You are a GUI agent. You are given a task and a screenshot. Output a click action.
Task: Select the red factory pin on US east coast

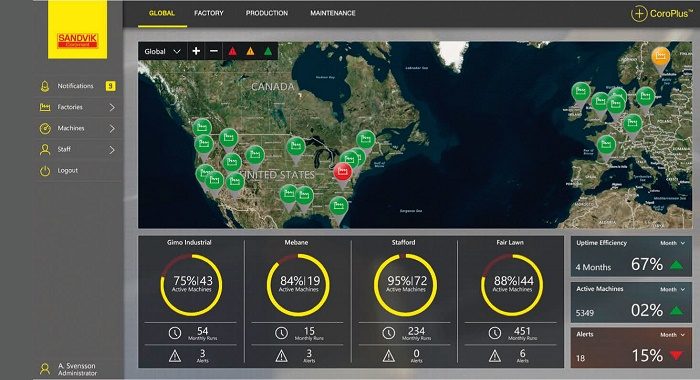tap(342, 173)
